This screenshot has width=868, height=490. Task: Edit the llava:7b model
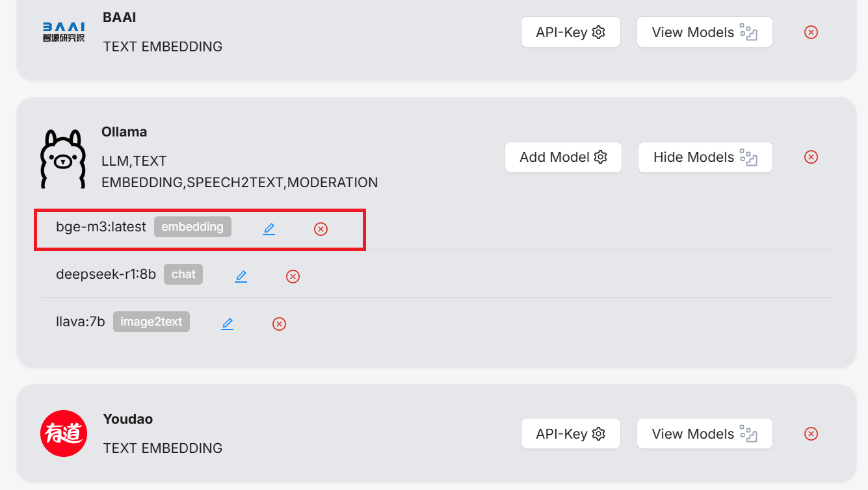click(227, 324)
